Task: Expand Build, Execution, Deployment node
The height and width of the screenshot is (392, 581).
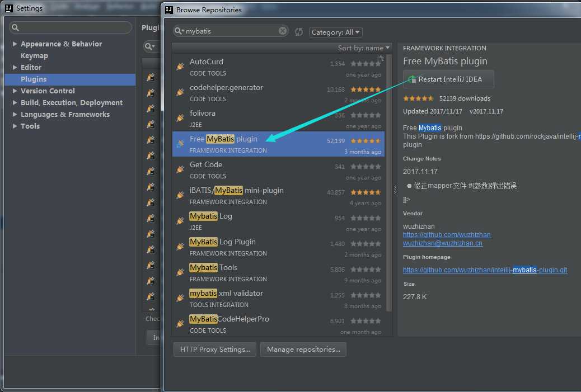Action: click(x=15, y=102)
